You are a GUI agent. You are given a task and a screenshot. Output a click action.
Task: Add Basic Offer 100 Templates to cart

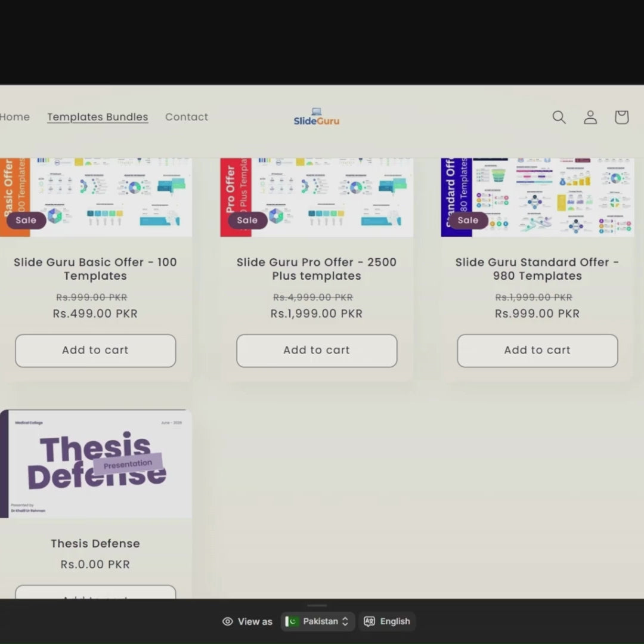(95, 351)
